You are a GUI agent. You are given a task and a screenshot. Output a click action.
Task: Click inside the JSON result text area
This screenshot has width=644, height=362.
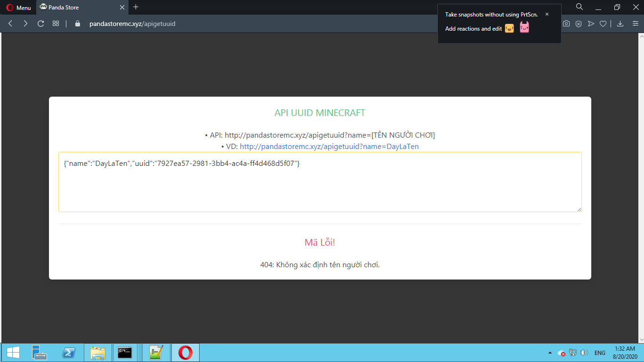320,182
